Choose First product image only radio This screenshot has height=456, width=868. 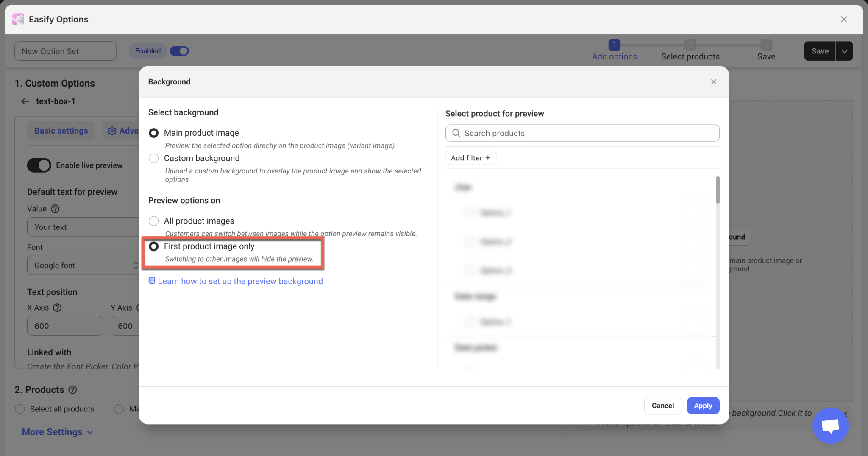click(x=153, y=246)
